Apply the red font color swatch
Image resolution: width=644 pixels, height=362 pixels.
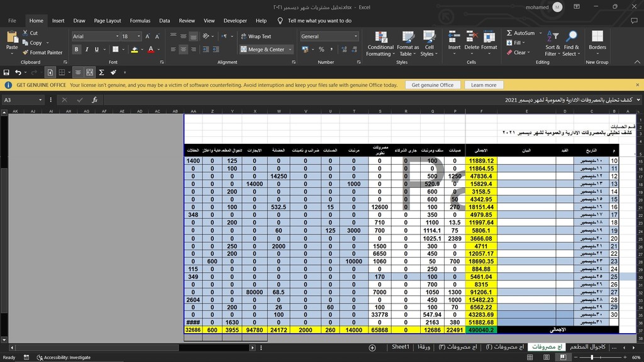point(151,50)
